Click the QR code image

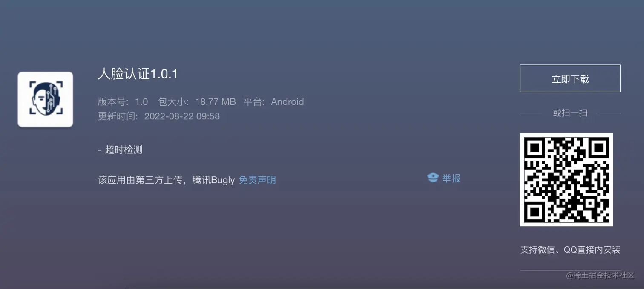pos(566,180)
